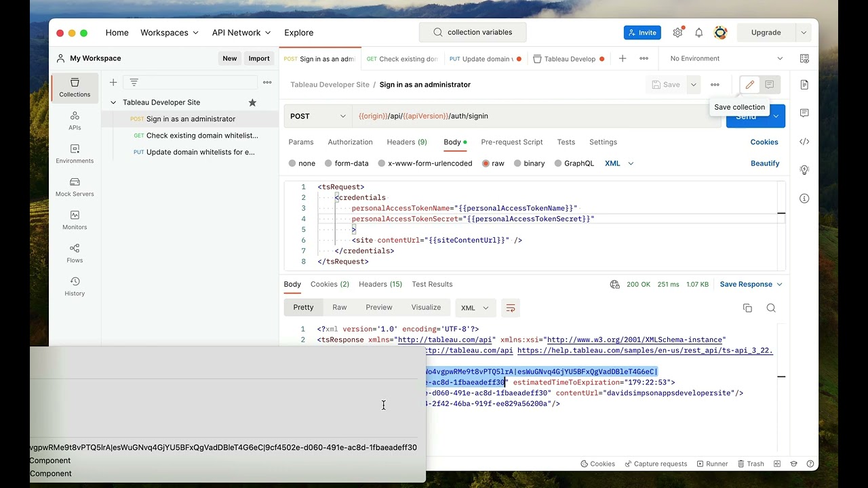Select the GraphQL body type
Image resolution: width=868 pixels, height=488 pixels.
[574, 163]
